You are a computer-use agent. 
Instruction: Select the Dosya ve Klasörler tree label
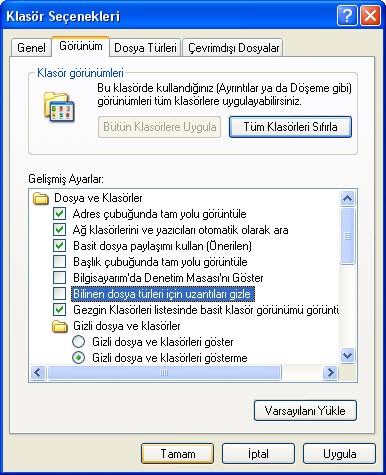coord(98,198)
